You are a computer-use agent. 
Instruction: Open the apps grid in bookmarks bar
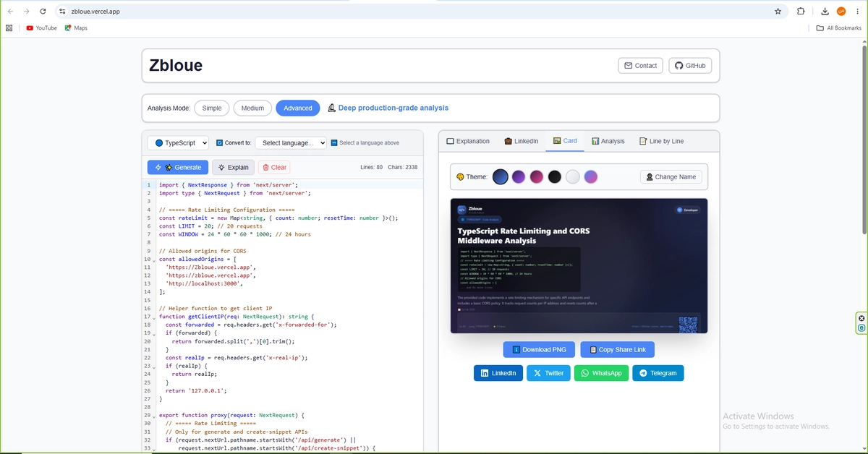tap(9, 28)
